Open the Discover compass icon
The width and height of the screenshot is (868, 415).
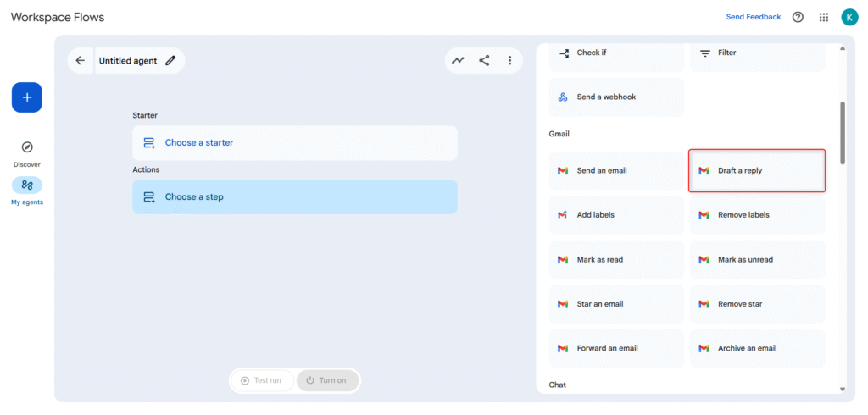[27, 147]
